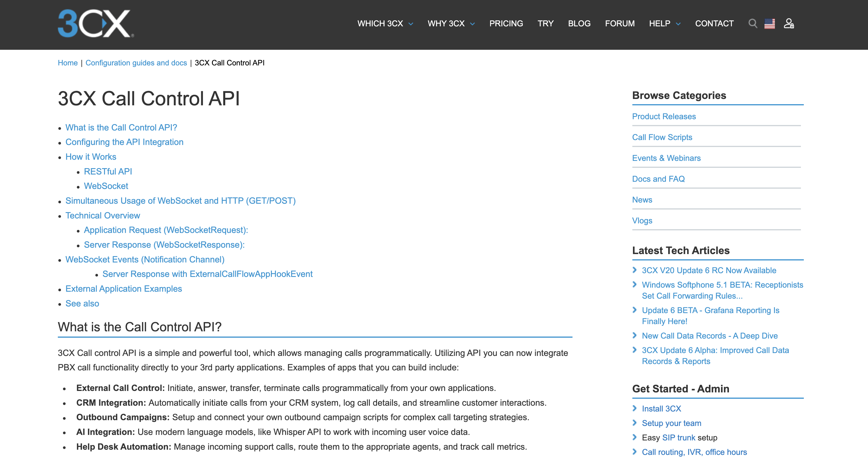868x463 pixels.
Task: Open Simultaneous Usage of WebSocket and HTTP link
Action: coord(180,201)
